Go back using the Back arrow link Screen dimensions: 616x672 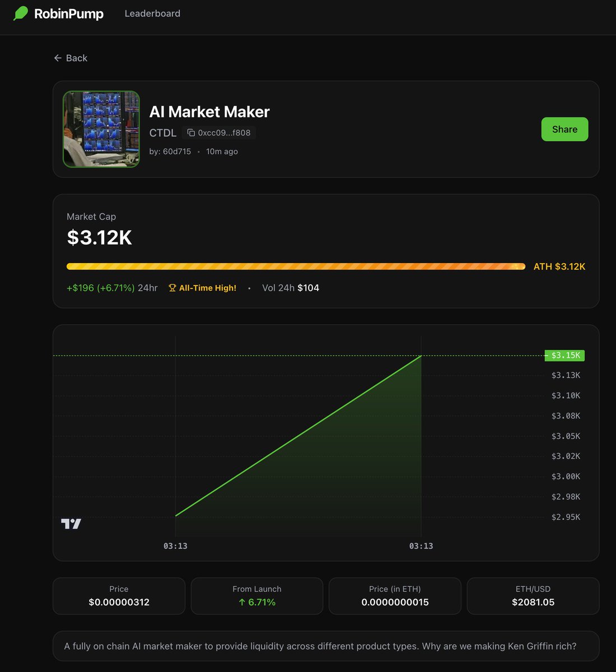(x=71, y=58)
